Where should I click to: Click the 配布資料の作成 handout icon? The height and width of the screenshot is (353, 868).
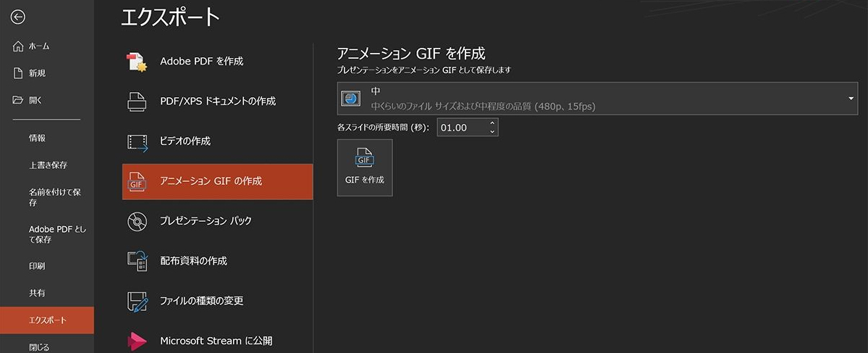click(138, 261)
